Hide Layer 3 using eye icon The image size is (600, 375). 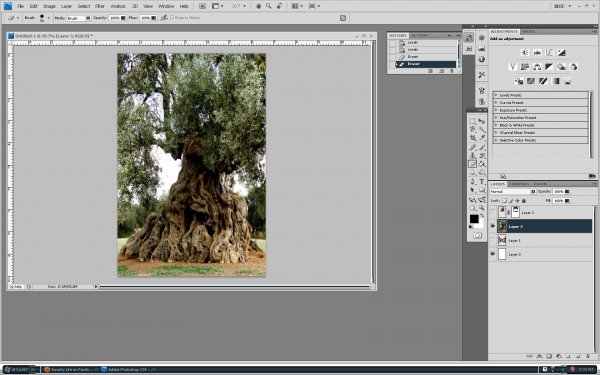[492, 226]
